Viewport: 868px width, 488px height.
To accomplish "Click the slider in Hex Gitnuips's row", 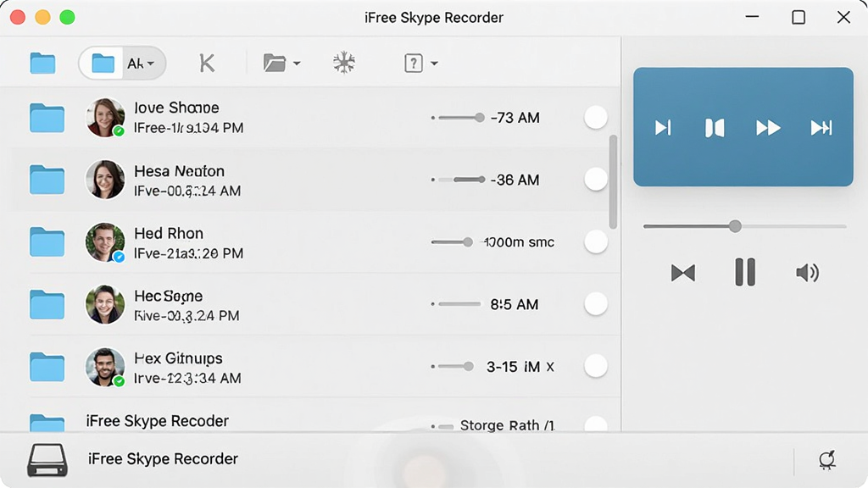I will coord(453,367).
